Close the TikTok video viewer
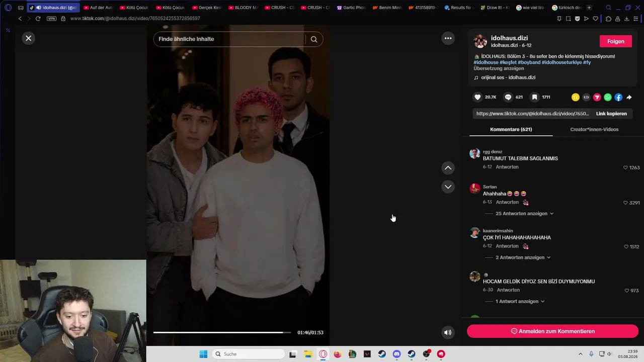Image resolution: width=644 pixels, height=362 pixels. (29, 38)
